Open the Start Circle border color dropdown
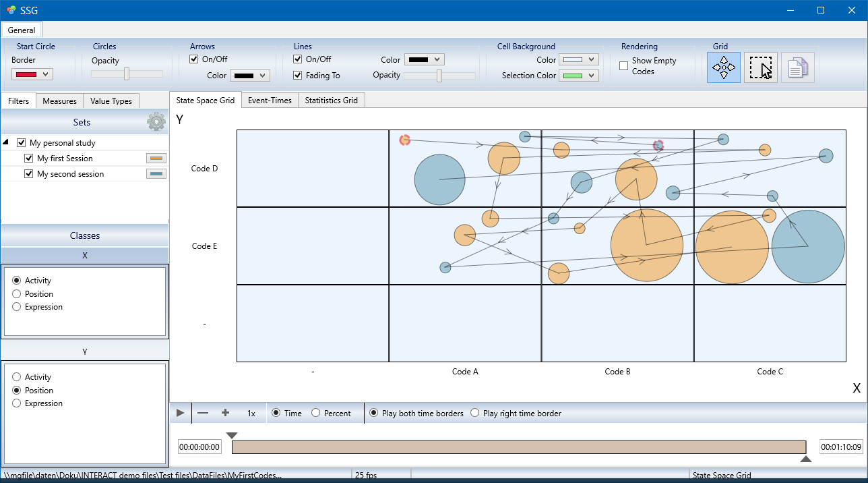Image resolution: width=868 pixels, height=483 pixels. click(x=32, y=74)
